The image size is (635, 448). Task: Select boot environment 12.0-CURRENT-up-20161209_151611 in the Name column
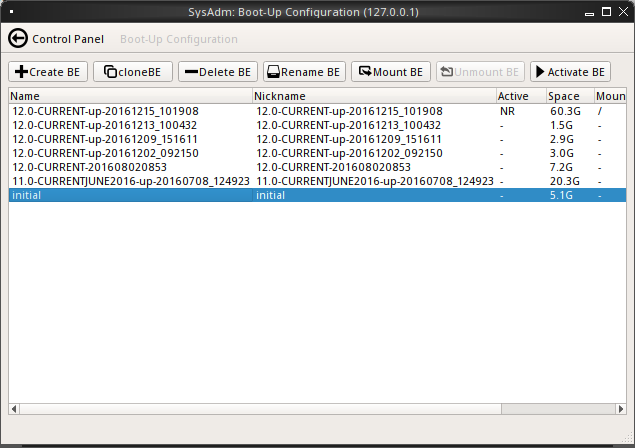(105, 139)
